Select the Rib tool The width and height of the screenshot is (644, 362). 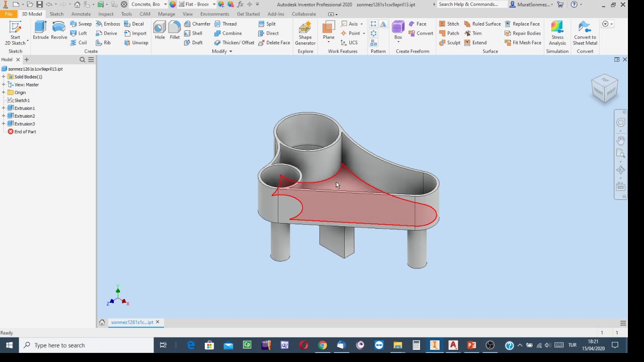coord(103,43)
